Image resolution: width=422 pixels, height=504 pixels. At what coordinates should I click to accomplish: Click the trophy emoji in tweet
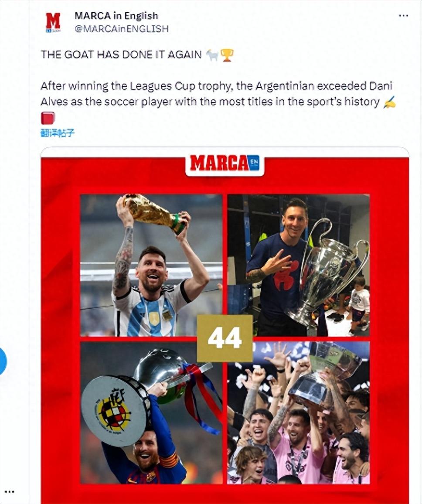(227, 55)
